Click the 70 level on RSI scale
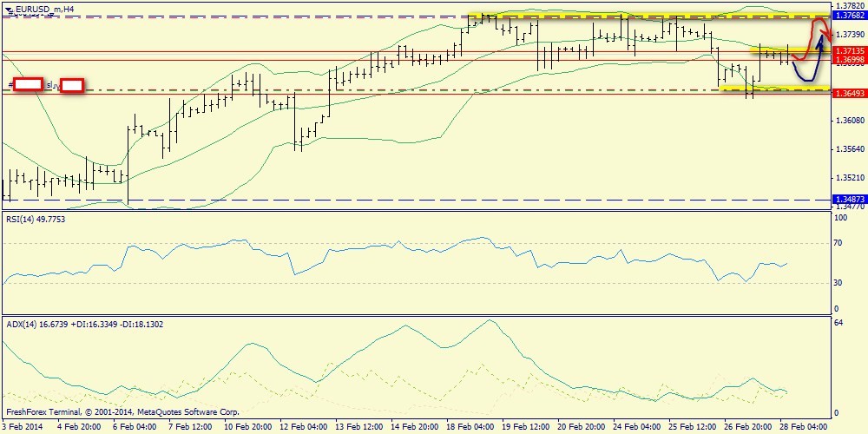This screenshot has height=434, width=868. pyautogui.click(x=838, y=245)
